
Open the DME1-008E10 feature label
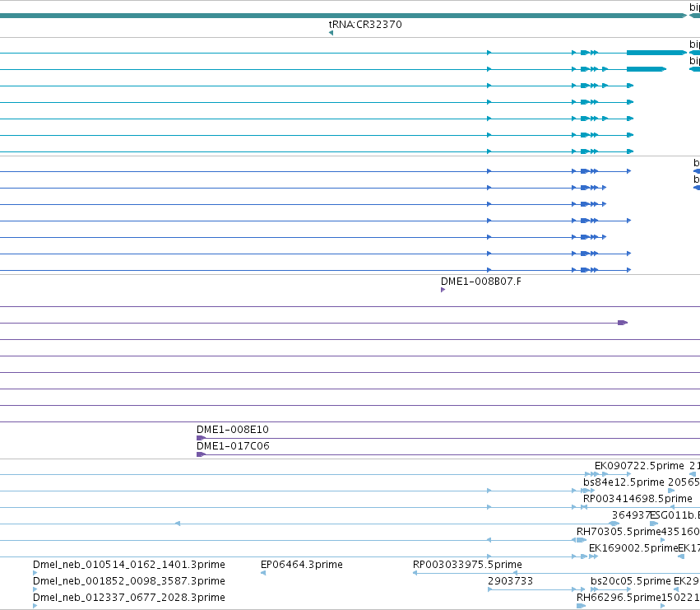click(x=233, y=430)
